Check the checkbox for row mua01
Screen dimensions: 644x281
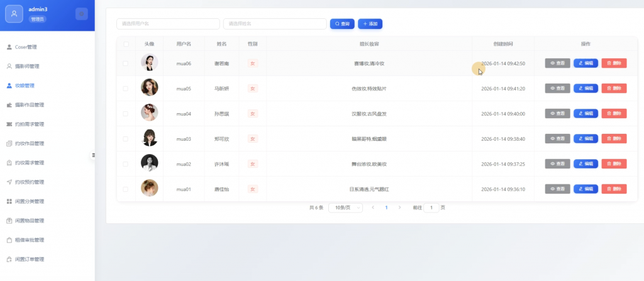click(125, 189)
